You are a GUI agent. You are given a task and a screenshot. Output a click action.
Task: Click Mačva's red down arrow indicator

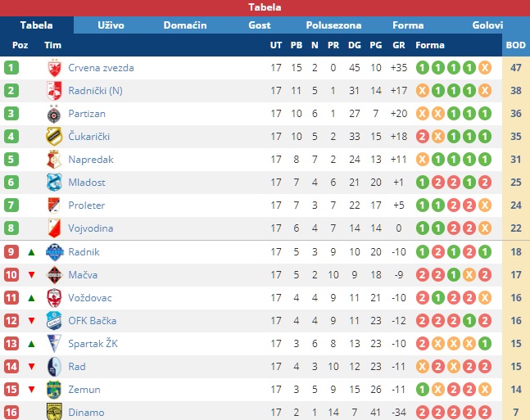coord(31,275)
